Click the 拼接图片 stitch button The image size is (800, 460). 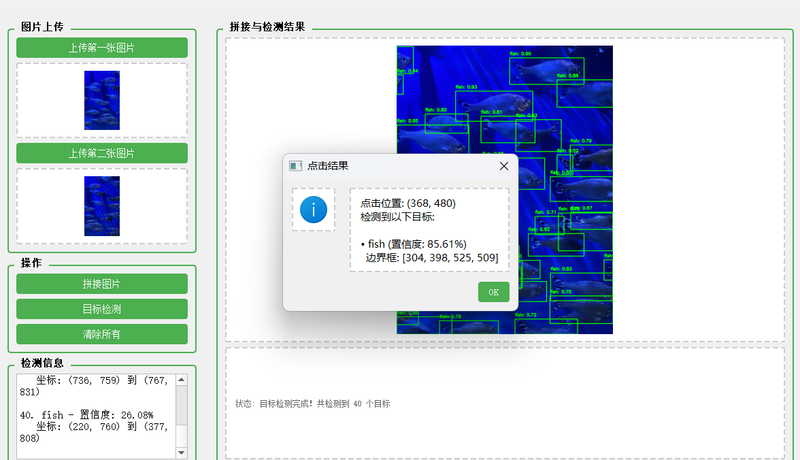(x=102, y=284)
